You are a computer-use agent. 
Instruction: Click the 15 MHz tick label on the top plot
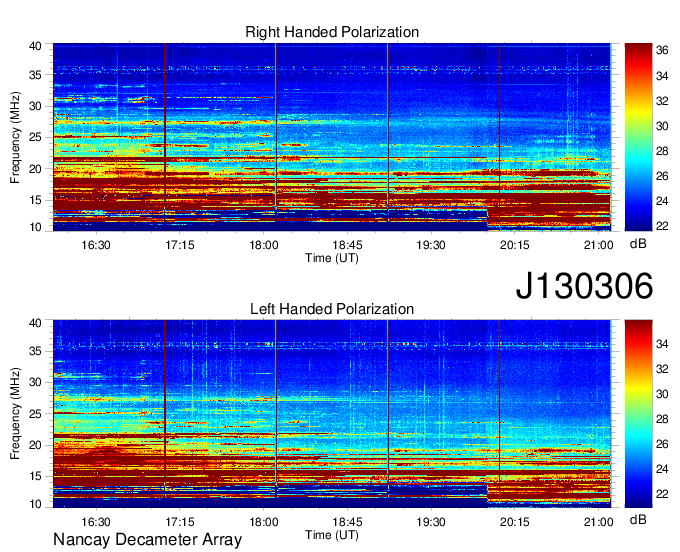click(x=36, y=200)
